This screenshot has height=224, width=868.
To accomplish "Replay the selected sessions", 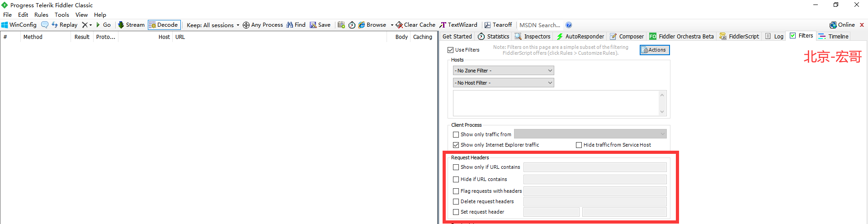I will click(65, 25).
